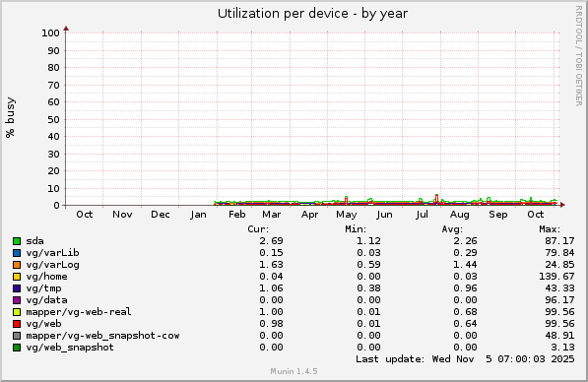Click vg/varLib max value 79.84
Image resolution: width=588 pixels, height=382 pixels.
[559, 253]
